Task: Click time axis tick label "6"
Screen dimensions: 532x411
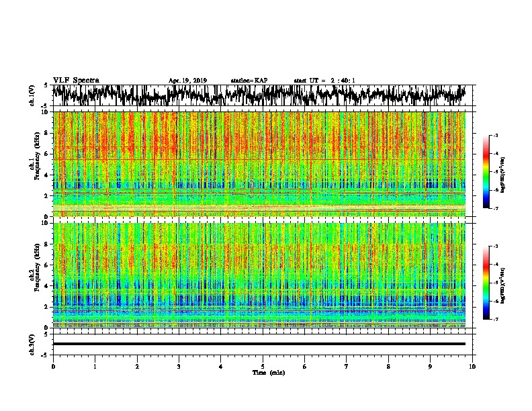Action: coord(305,367)
